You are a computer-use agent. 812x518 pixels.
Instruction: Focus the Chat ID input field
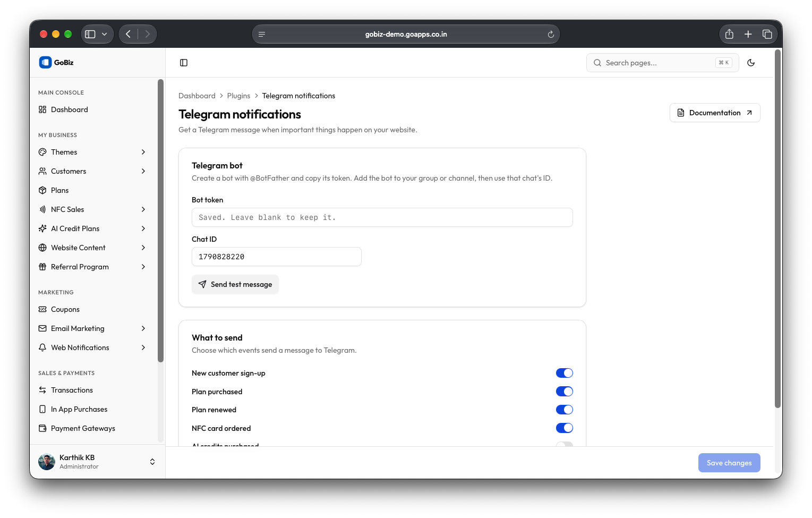(x=277, y=257)
